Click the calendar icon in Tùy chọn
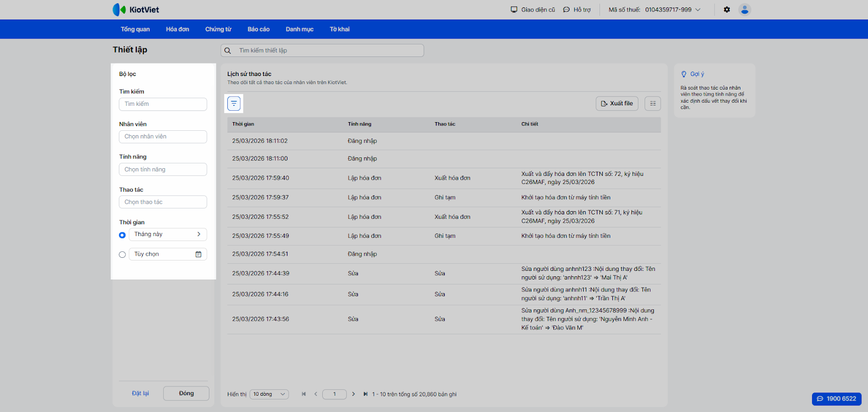Image resolution: width=868 pixels, height=412 pixels. pos(199,254)
